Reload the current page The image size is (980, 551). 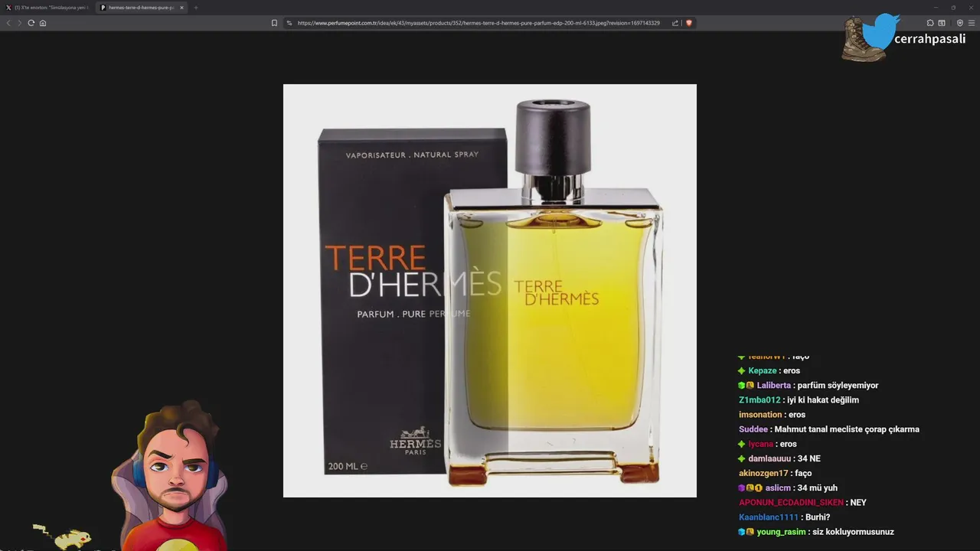pos(31,23)
